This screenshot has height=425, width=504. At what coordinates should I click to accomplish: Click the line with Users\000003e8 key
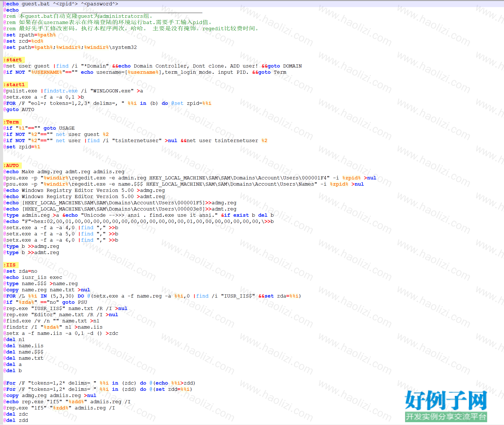[120, 209]
